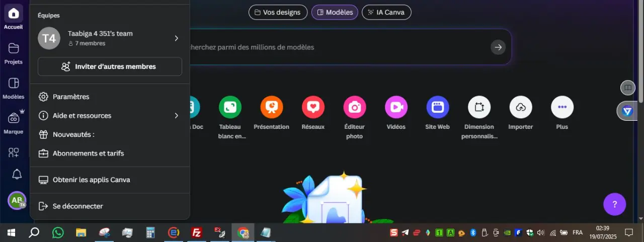Open Aide et ressources submenu
Image resolution: width=644 pixels, height=242 pixels.
[110, 116]
